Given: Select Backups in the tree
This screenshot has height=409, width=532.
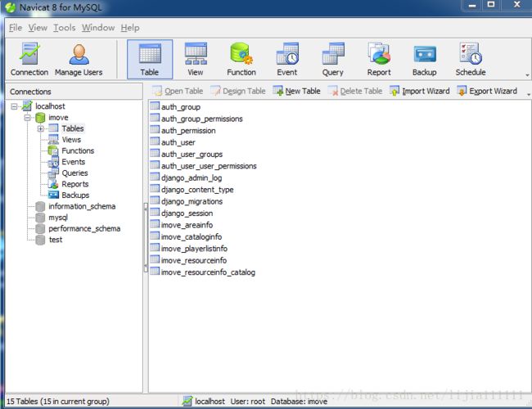Looking at the screenshot, I should (x=75, y=196).
